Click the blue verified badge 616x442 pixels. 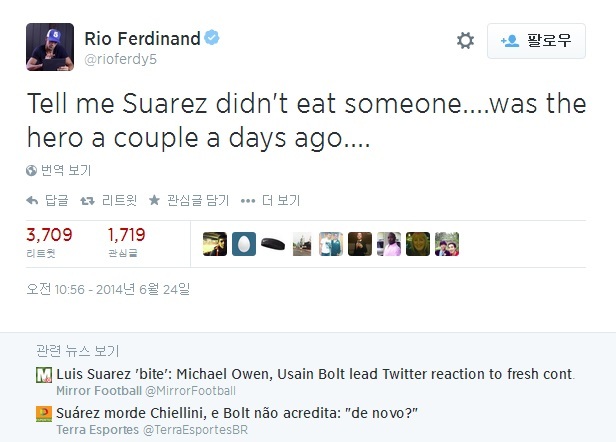coord(212,39)
